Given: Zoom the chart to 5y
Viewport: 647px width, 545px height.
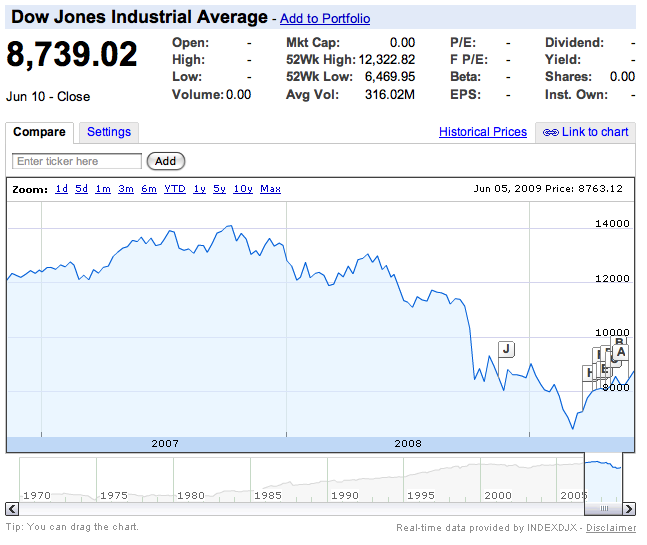Looking at the screenshot, I should pos(220,189).
